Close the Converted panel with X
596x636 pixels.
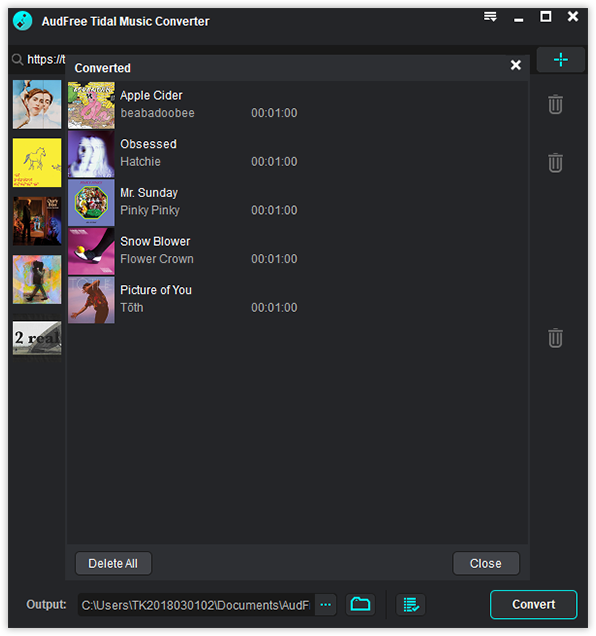516,65
